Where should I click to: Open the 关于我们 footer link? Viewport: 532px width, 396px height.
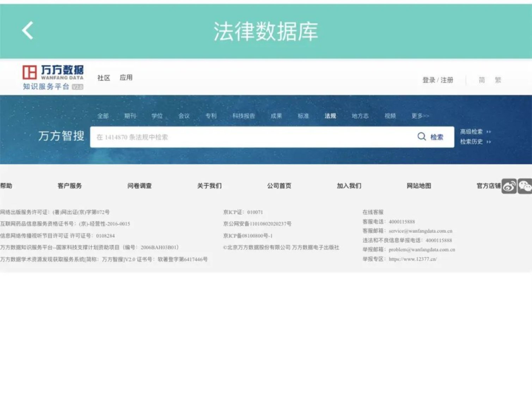point(209,186)
